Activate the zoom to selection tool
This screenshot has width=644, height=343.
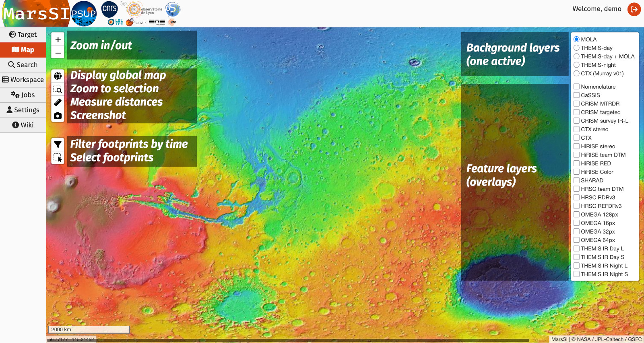tap(58, 89)
